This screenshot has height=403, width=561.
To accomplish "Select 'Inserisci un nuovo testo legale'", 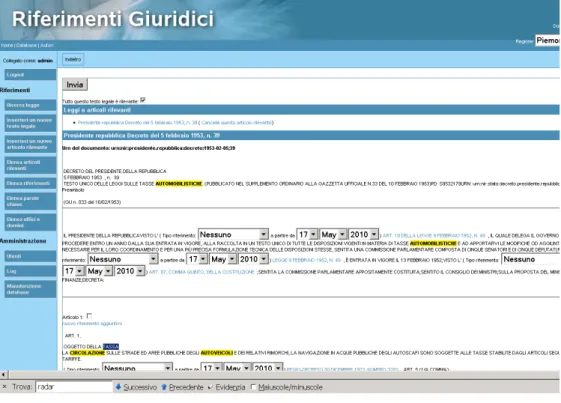I will pyautogui.click(x=30, y=123).
